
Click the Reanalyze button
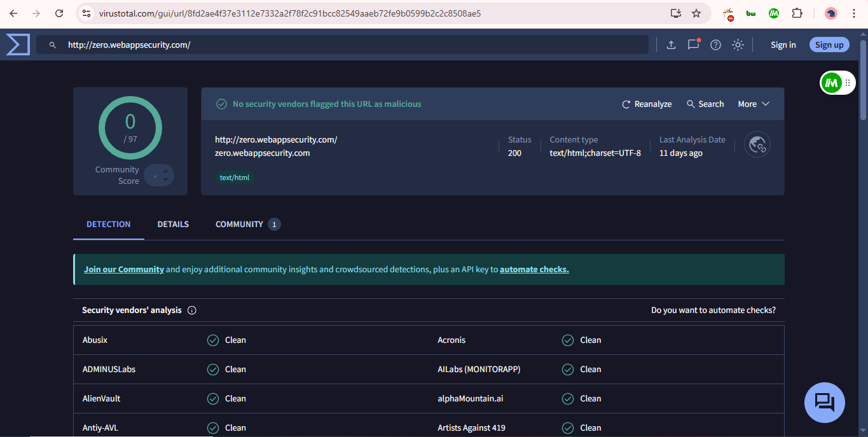[x=647, y=104]
